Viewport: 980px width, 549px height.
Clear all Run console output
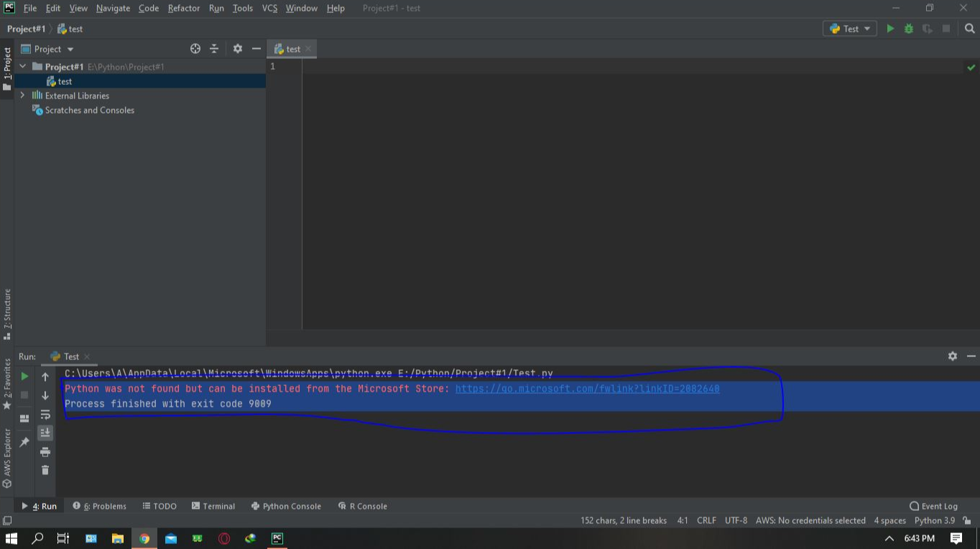pos(45,470)
